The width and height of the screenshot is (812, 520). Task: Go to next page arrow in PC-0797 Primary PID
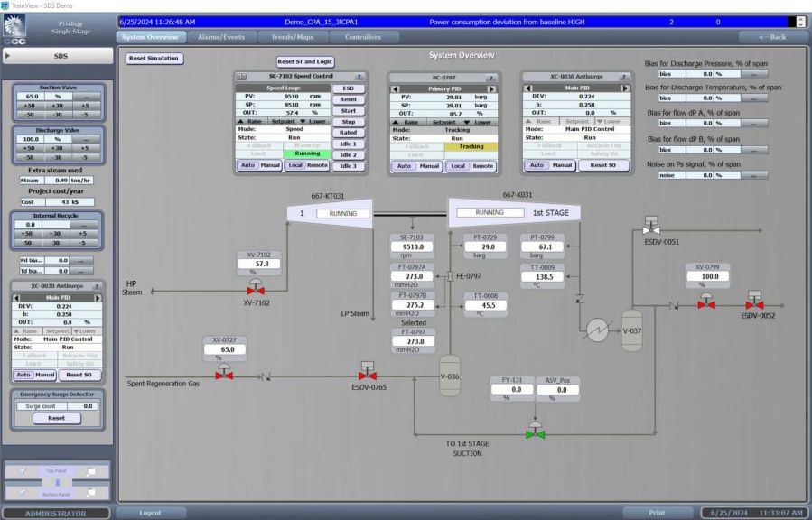tap(491, 89)
